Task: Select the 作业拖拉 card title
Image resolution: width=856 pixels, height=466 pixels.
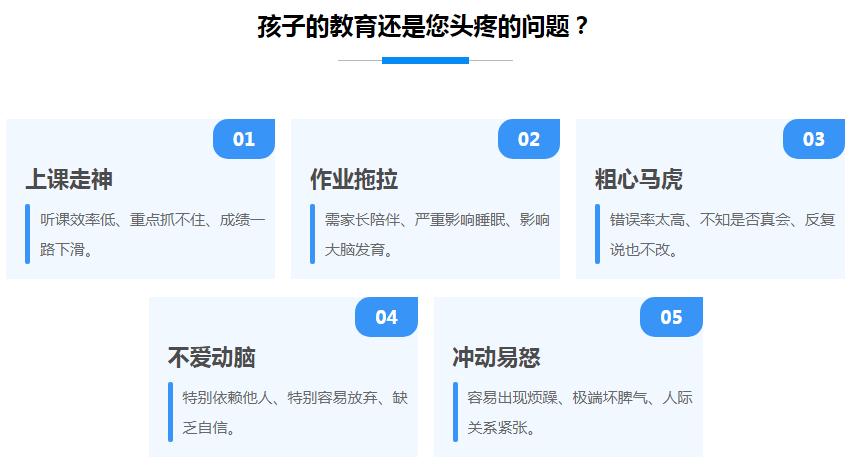Action: point(354,180)
